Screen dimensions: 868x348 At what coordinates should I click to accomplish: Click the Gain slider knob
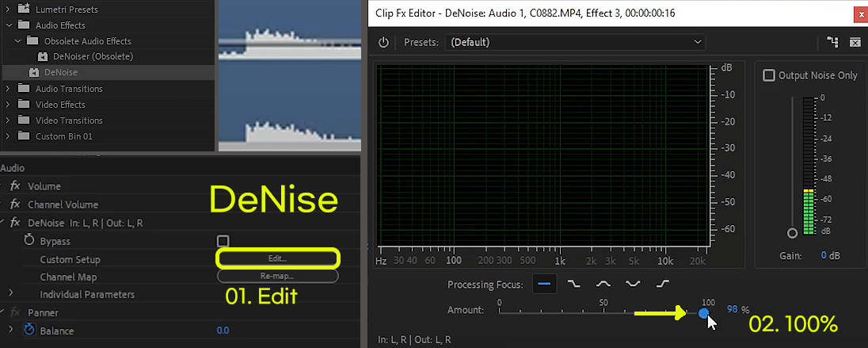[x=792, y=233]
